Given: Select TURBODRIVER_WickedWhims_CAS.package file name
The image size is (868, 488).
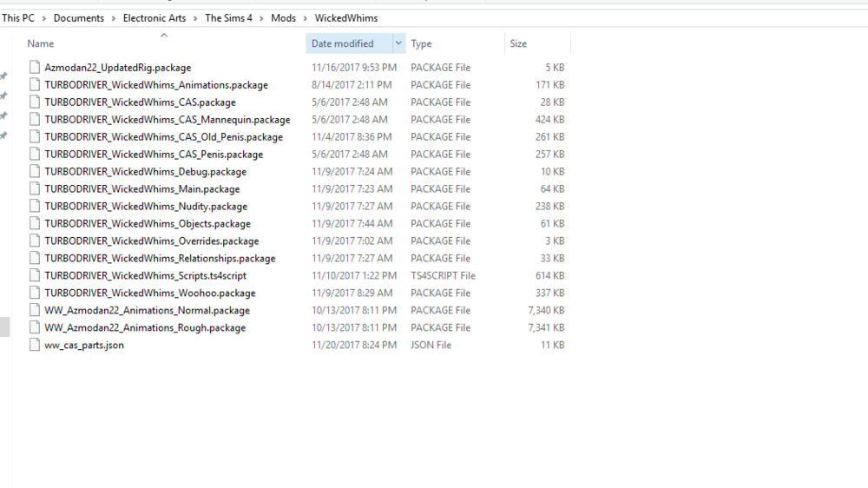Looking at the screenshot, I should 140,102.
